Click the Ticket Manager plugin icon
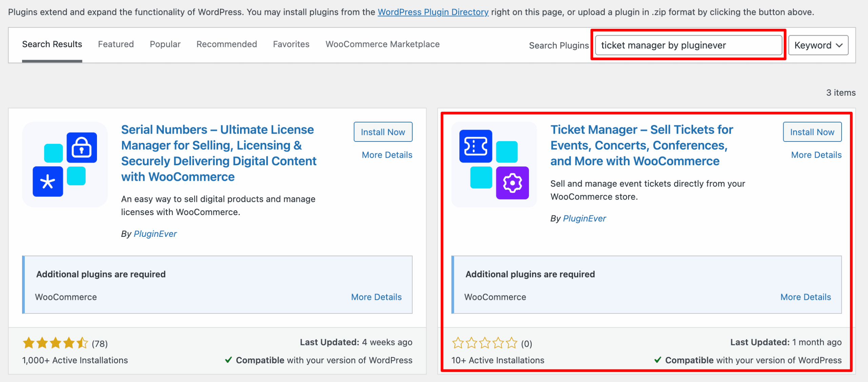Viewport: 868px width, 382px height. [494, 165]
